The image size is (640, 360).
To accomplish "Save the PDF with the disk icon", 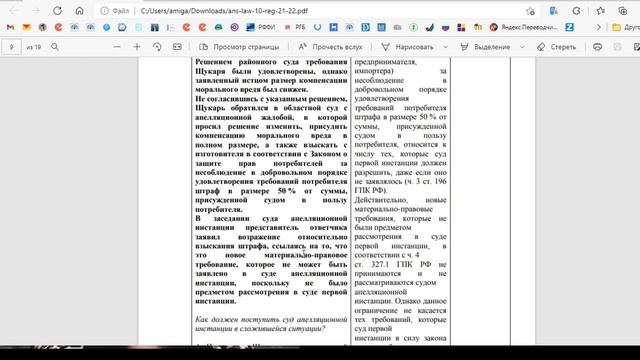I will [x=618, y=47].
